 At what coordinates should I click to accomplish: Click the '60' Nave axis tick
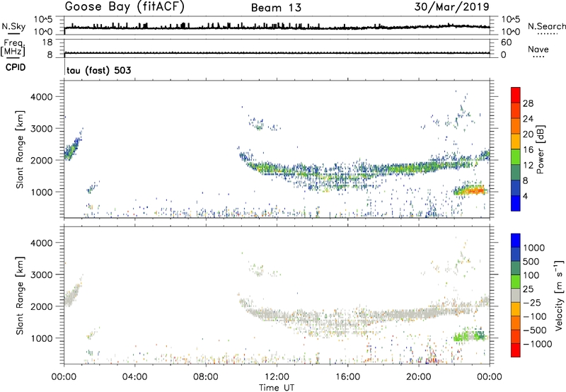(506, 42)
